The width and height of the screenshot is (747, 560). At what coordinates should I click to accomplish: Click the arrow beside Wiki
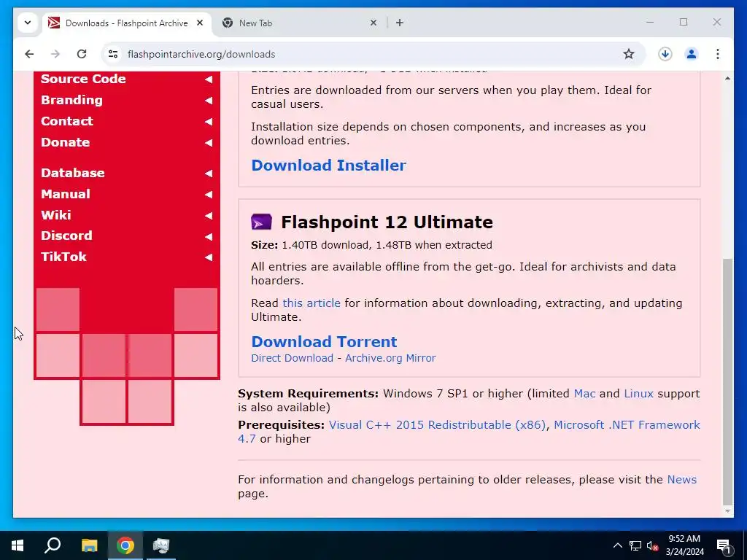click(x=209, y=215)
